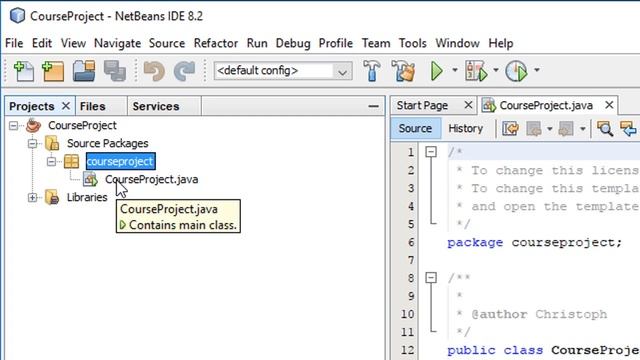Image resolution: width=640 pixels, height=360 pixels.
Task: Click the Redo arrow icon
Action: tap(184, 71)
